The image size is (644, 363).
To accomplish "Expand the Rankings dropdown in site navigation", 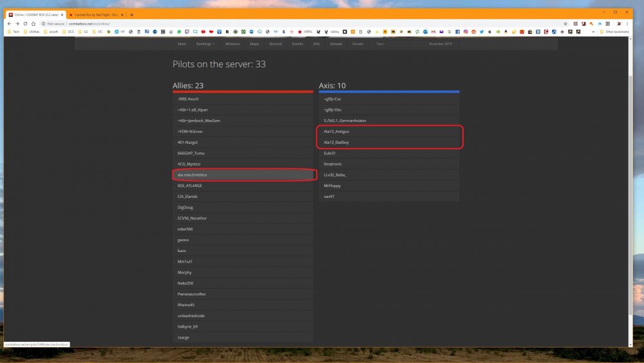I will pyautogui.click(x=205, y=44).
